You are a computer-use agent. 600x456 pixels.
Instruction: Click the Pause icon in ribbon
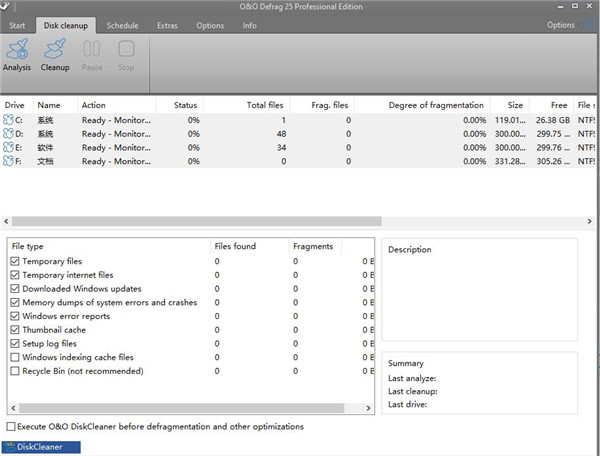coord(91,50)
